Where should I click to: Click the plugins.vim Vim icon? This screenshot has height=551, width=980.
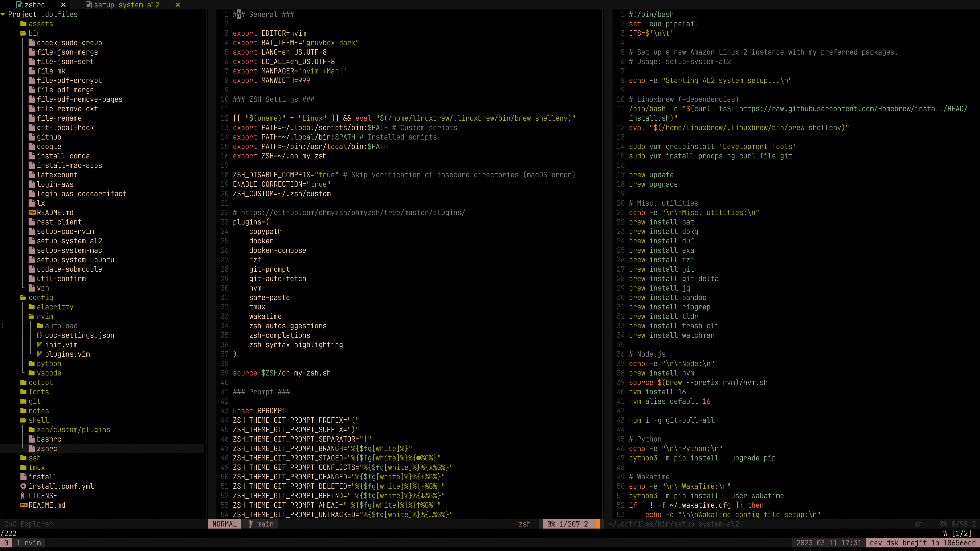[40, 354]
